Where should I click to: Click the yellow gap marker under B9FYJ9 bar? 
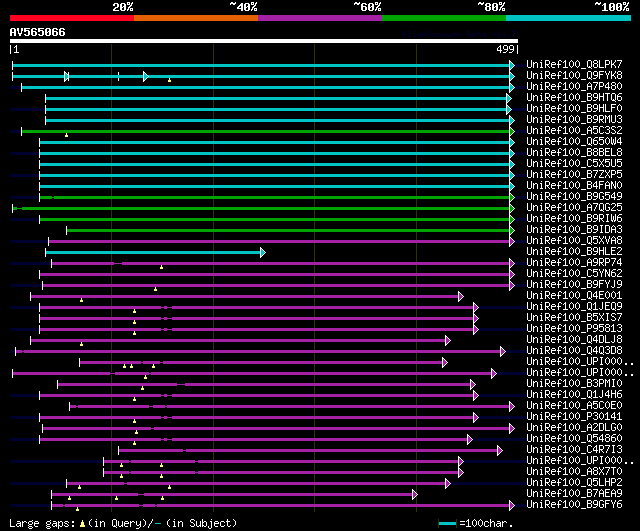pyautogui.click(x=156, y=289)
